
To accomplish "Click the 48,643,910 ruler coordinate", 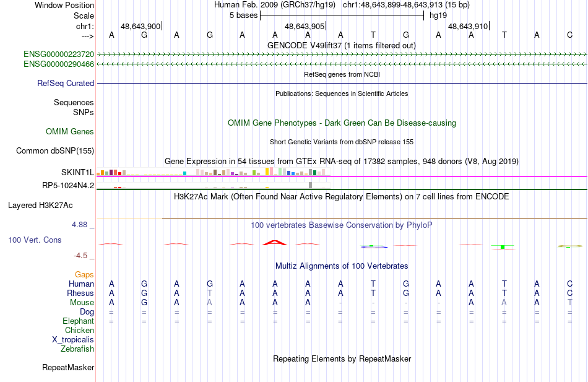I will [468, 26].
